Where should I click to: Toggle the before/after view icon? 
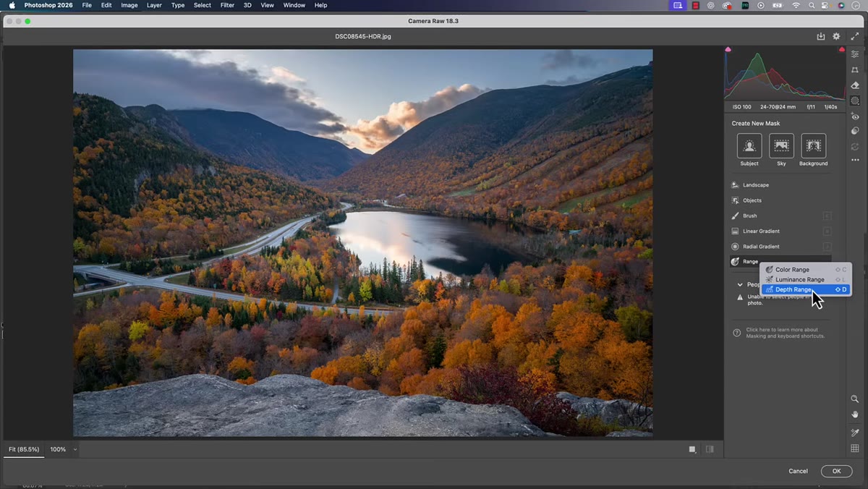click(710, 449)
